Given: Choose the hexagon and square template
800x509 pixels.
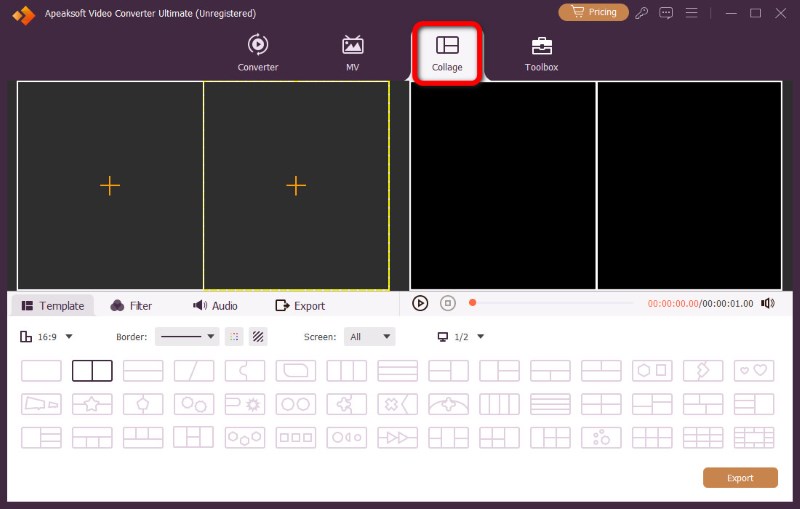Looking at the screenshot, I should [652, 371].
